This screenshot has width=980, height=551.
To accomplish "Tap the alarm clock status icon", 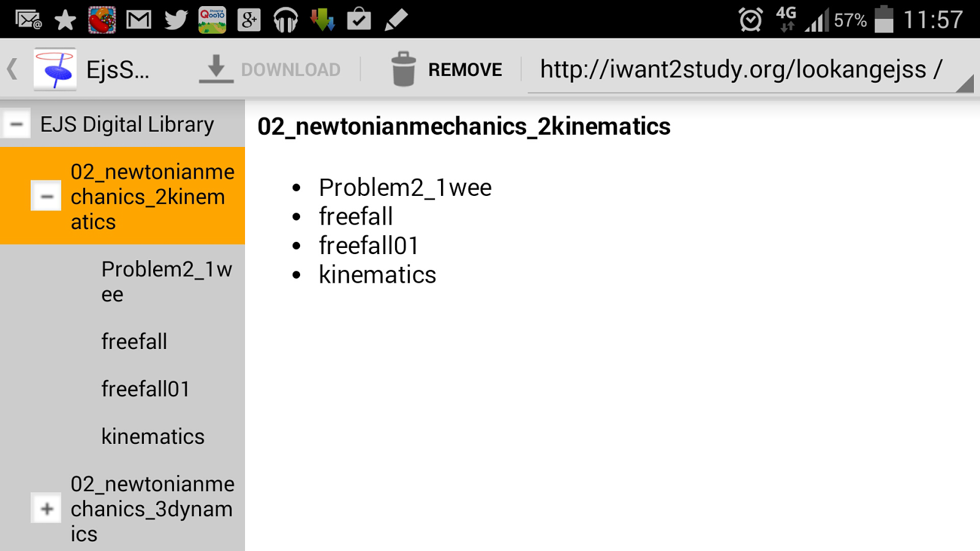I will [750, 19].
